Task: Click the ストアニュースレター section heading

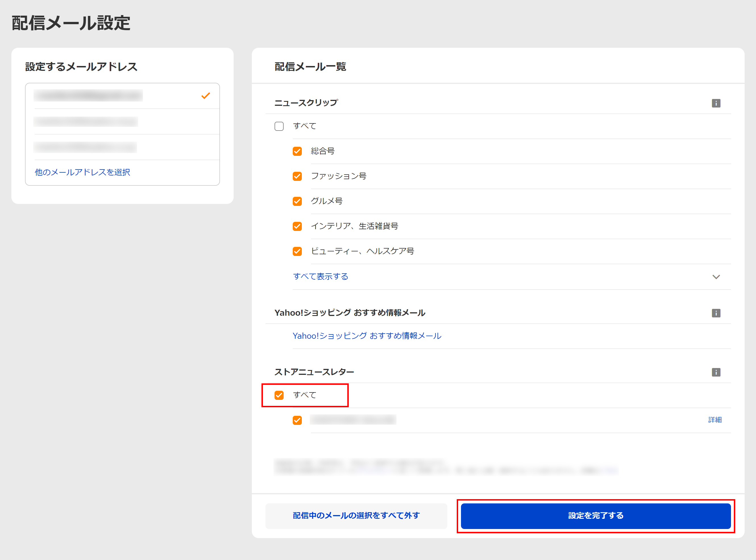Action: [x=314, y=372]
